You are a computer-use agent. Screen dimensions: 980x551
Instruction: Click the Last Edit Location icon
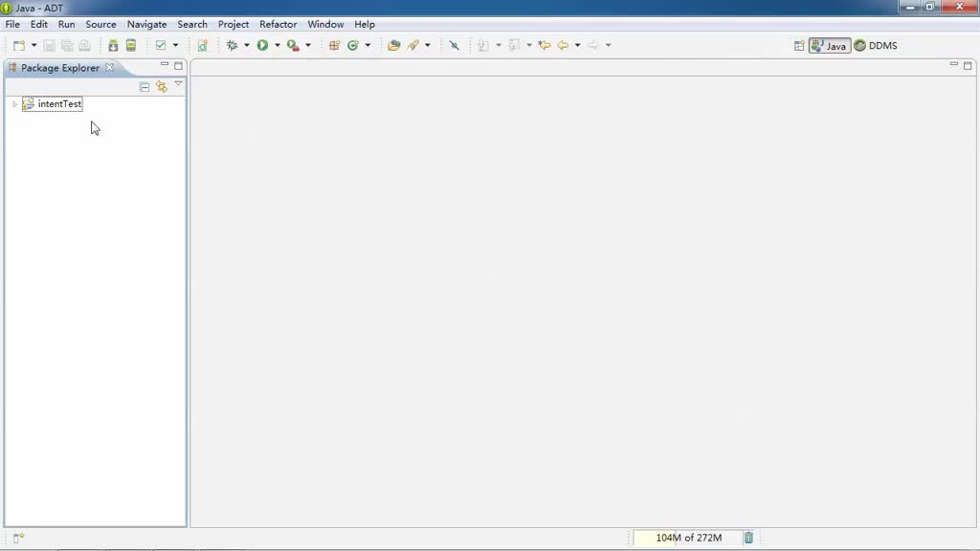pos(545,45)
